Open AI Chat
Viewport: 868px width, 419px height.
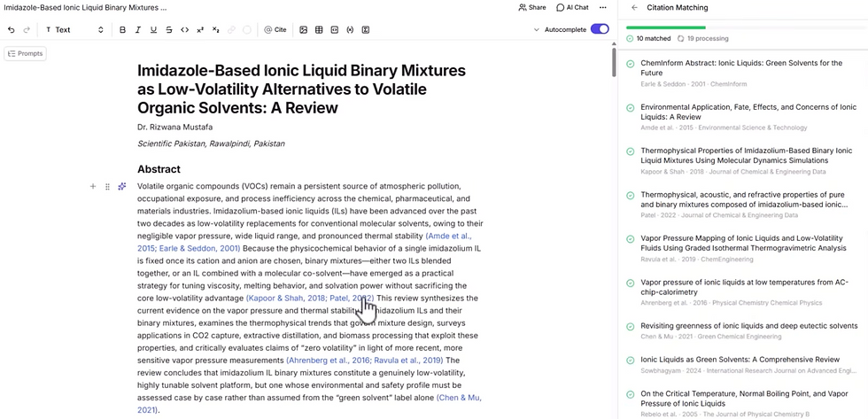click(x=572, y=8)
